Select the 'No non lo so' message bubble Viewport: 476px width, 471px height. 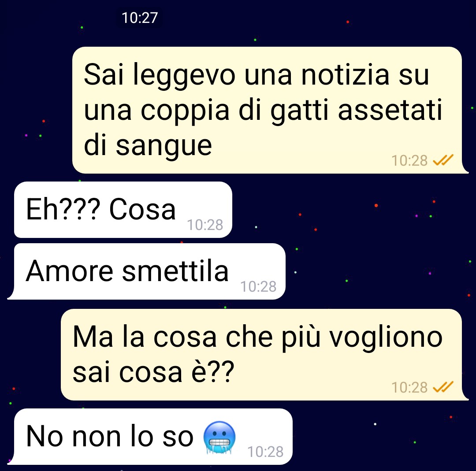[x=150, y=436]
